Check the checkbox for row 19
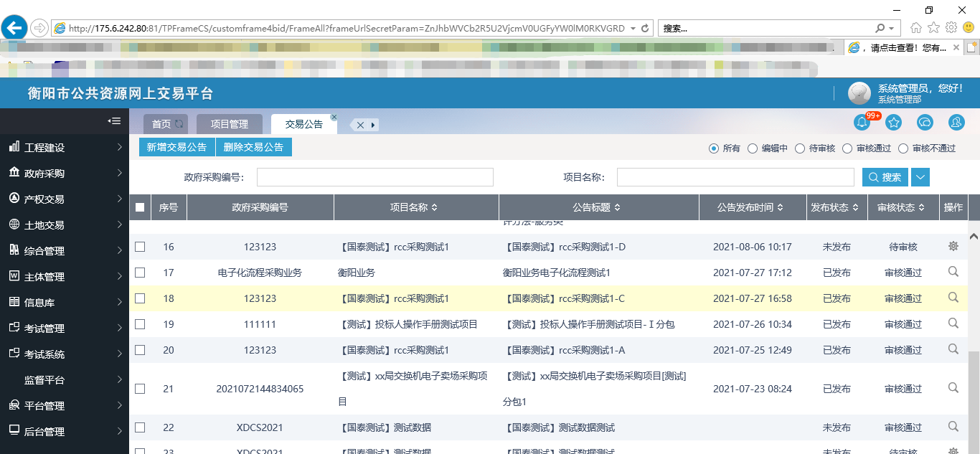 [140, 324]
